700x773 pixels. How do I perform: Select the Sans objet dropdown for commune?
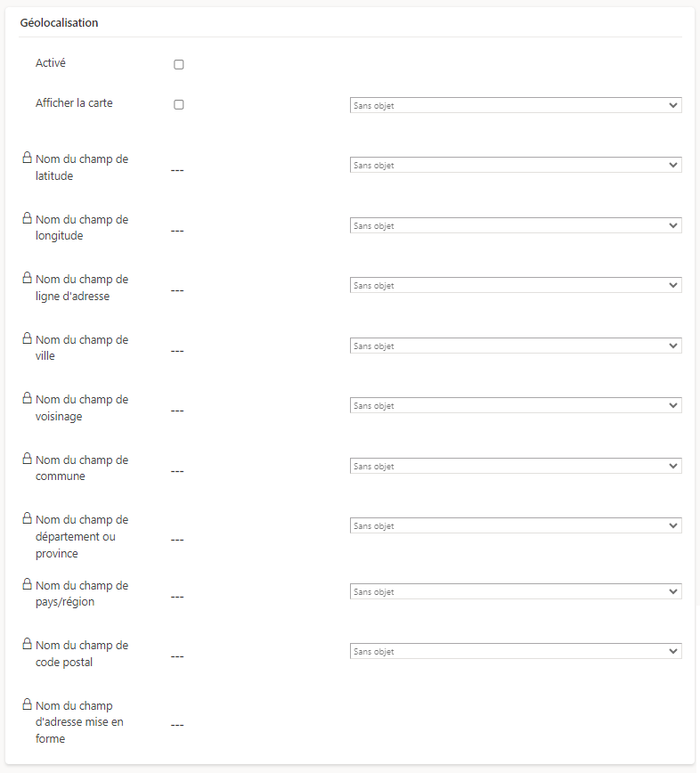coord(515,466)
